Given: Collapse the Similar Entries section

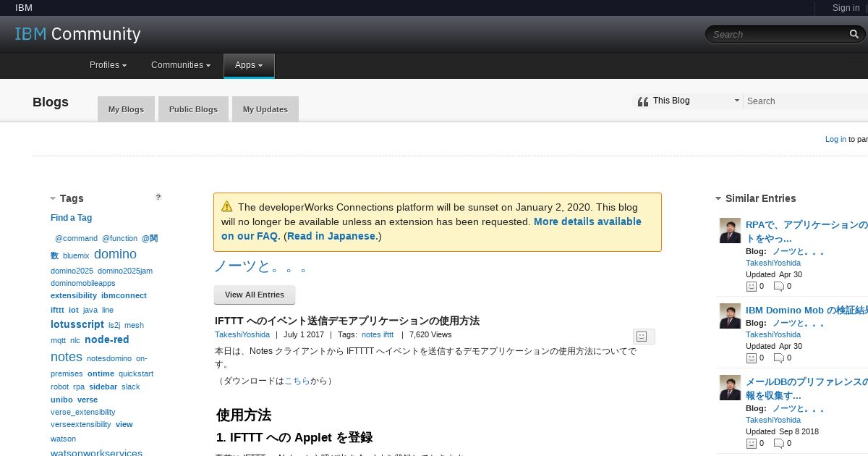Looking at the screenshot, I should [x=718, y=198].
